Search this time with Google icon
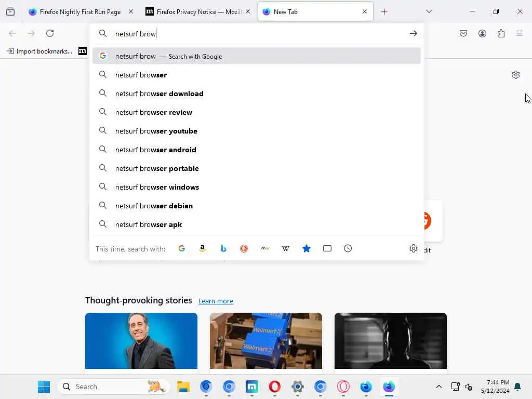Viewport: 532px width, 399px height. (181, 249)
